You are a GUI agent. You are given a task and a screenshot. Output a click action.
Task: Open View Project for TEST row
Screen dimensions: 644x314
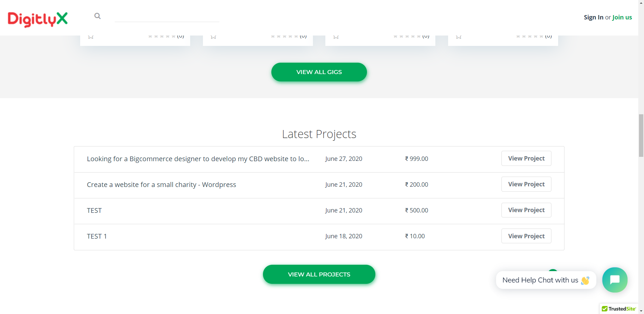[x=526, y=210]
